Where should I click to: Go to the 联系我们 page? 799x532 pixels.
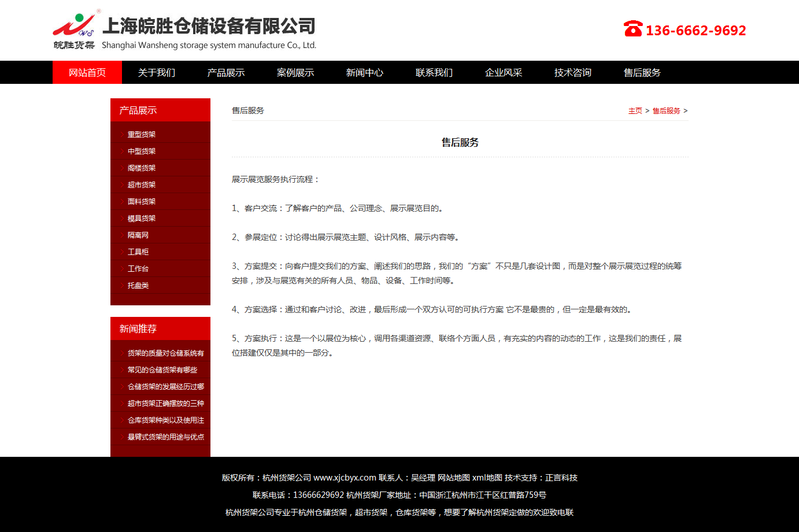tap(434, 72)
